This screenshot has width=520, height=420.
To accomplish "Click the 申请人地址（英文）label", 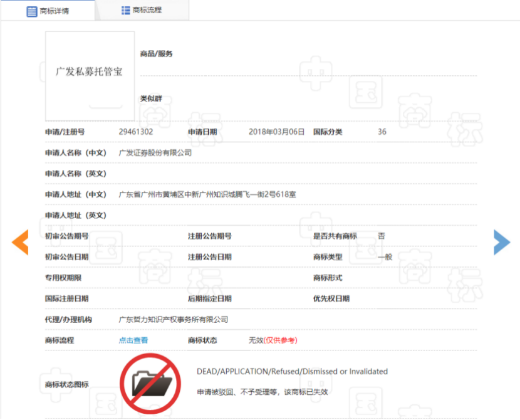I will pos(76,215).
